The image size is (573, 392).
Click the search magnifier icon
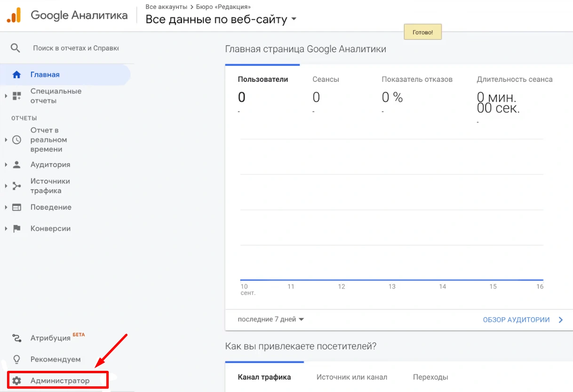(16, 48)
